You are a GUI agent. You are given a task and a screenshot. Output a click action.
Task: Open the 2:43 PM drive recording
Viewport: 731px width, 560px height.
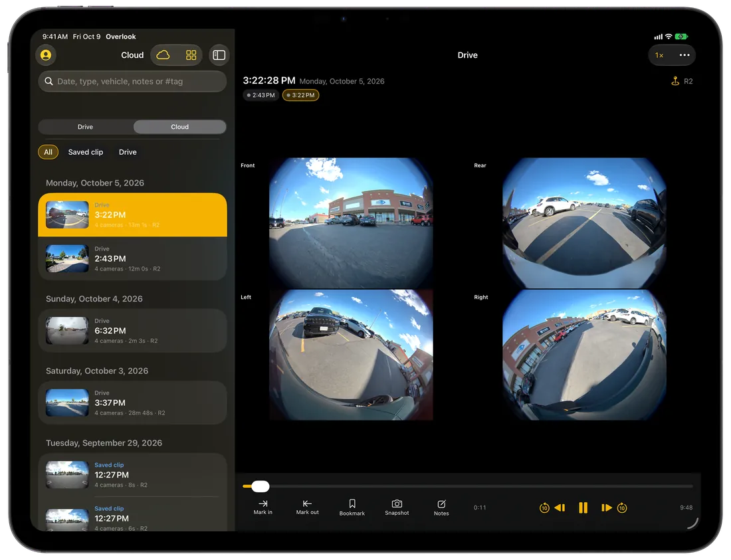tap(132, 258)
